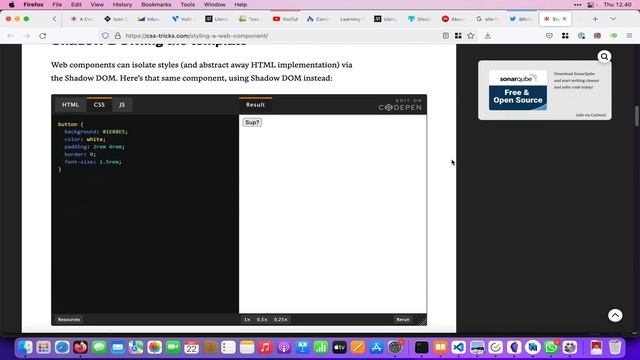
Task: Click the ads via Carbon link
Action: [x=591, y=115]
